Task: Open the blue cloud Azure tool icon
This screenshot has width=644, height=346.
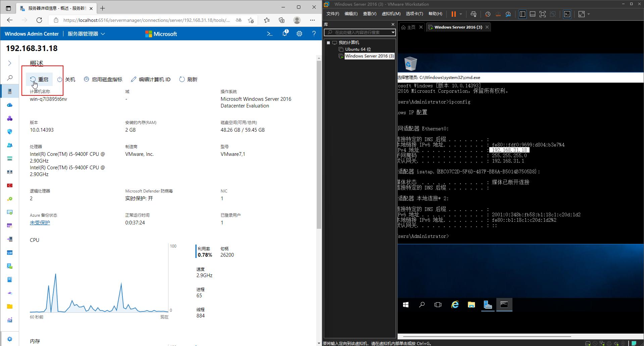Action: (x=10, y=105)
